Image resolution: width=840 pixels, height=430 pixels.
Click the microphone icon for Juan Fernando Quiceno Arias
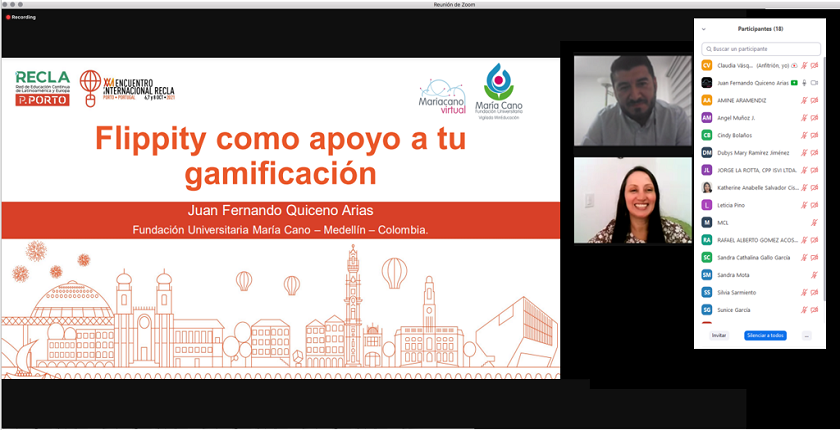click(x=804, y=83)
